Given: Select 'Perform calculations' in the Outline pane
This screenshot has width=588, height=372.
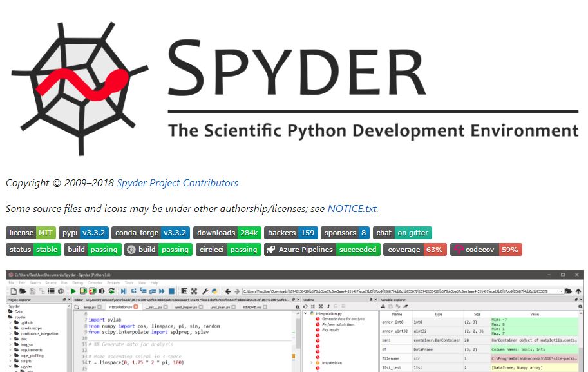Looking at the screenshot, I should [338, 325].
